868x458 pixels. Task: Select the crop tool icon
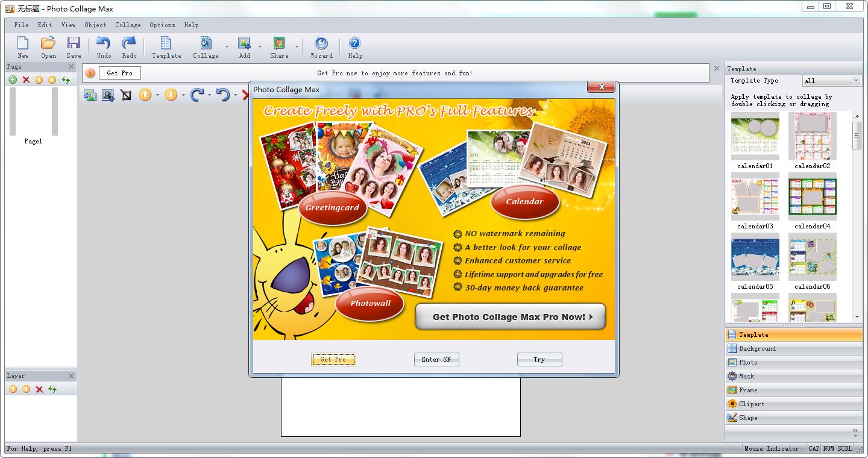click(126, 95)
